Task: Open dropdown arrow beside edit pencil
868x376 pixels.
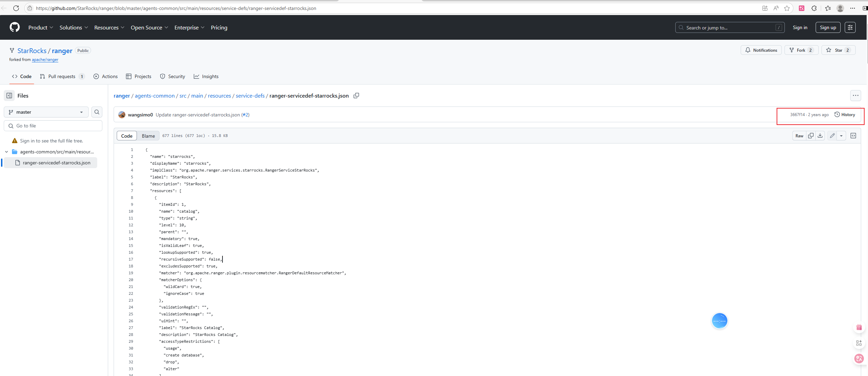Action: (841, 136)
